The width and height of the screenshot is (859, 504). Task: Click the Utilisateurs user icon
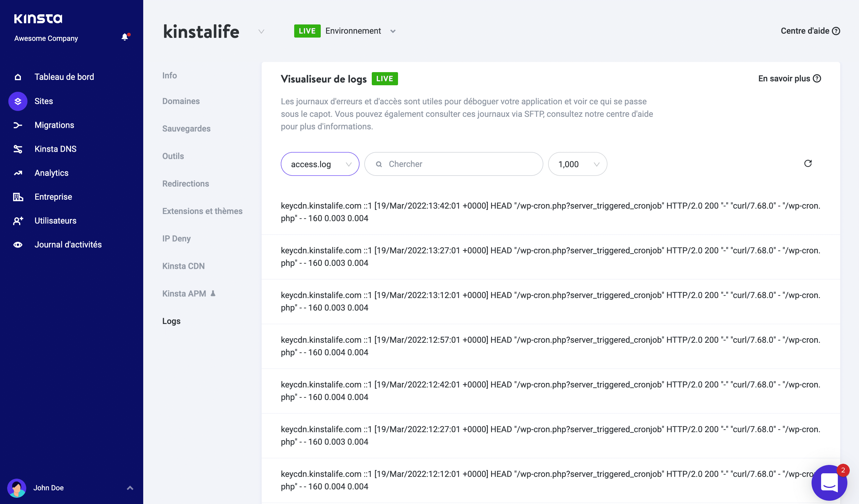click(17, 221)
